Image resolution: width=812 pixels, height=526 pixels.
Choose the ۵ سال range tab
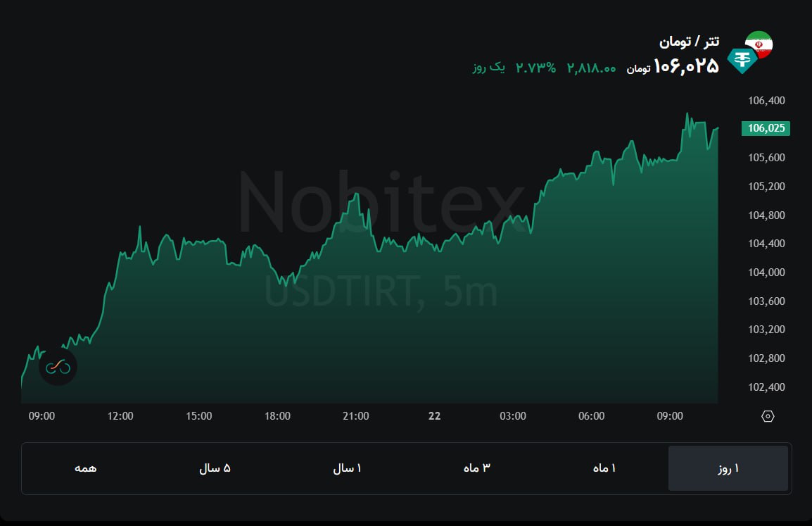coord(215,468)
